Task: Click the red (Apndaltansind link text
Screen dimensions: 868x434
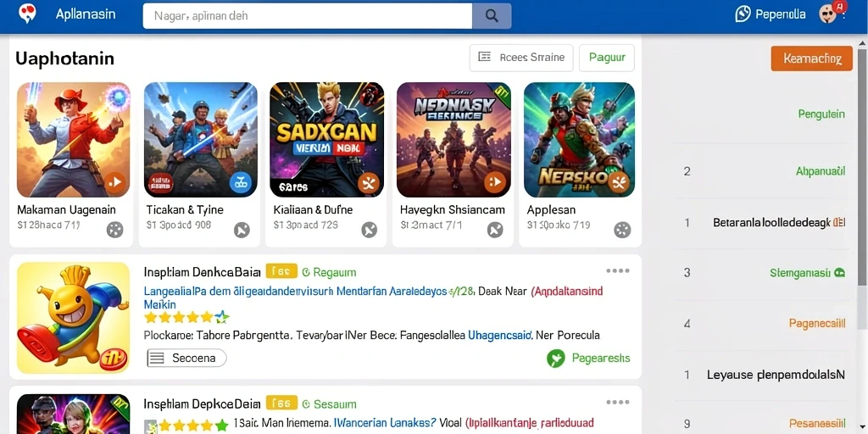Action: (567, 292)
